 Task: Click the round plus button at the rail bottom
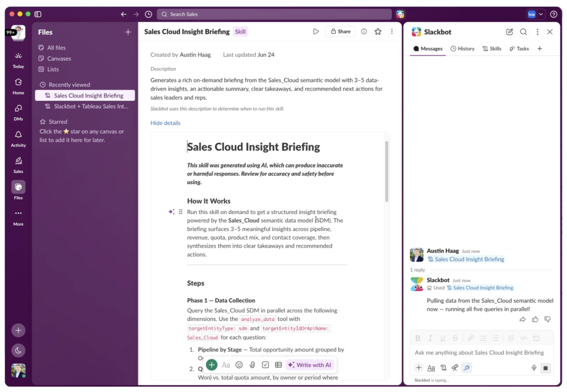tap(18, 330)
